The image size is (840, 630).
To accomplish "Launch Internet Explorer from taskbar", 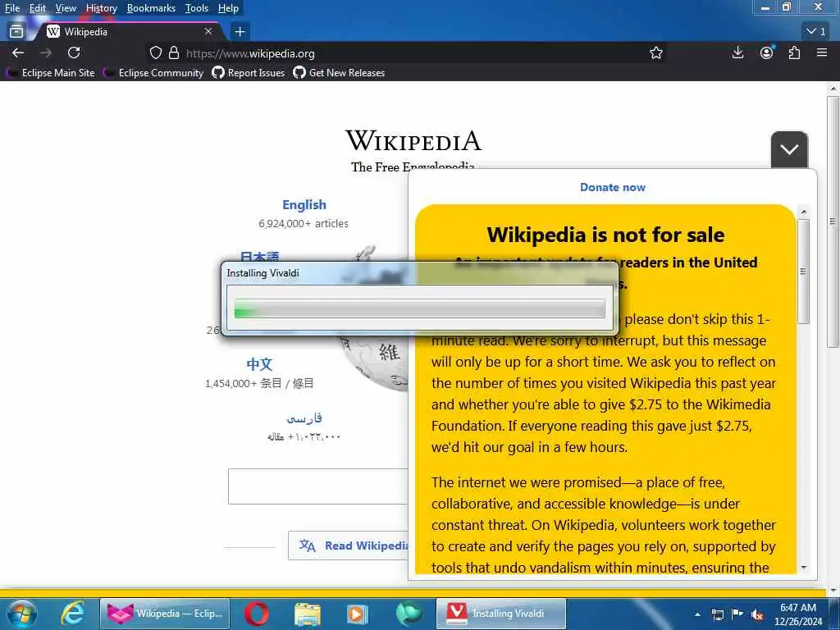I will coord(72,614).
